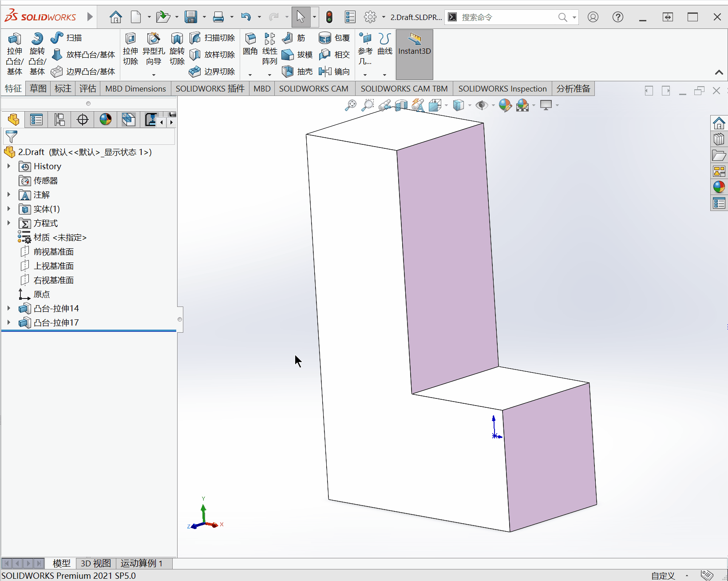Expand the 方程式 tree node
The height and width of the screenshot is (581, 728).
[8, 223]
